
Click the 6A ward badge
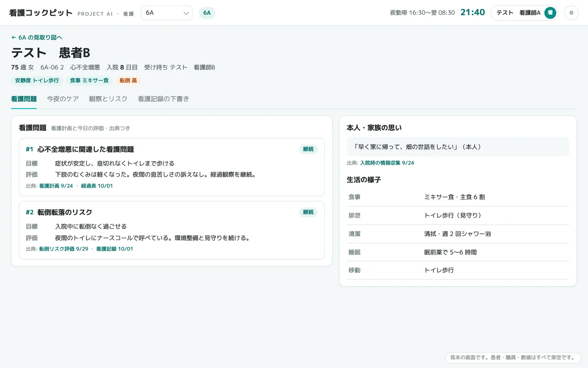pyautogui.click(x=207, y=13)
